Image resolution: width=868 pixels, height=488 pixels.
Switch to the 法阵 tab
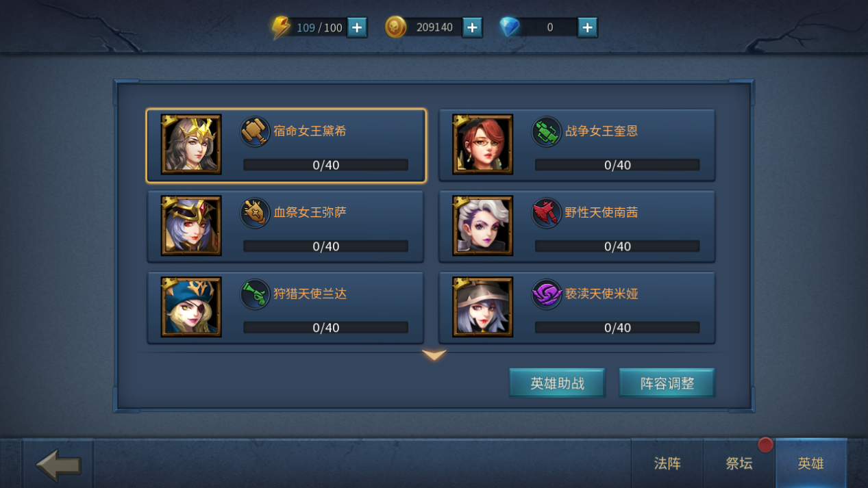click(x=667, y=463)
